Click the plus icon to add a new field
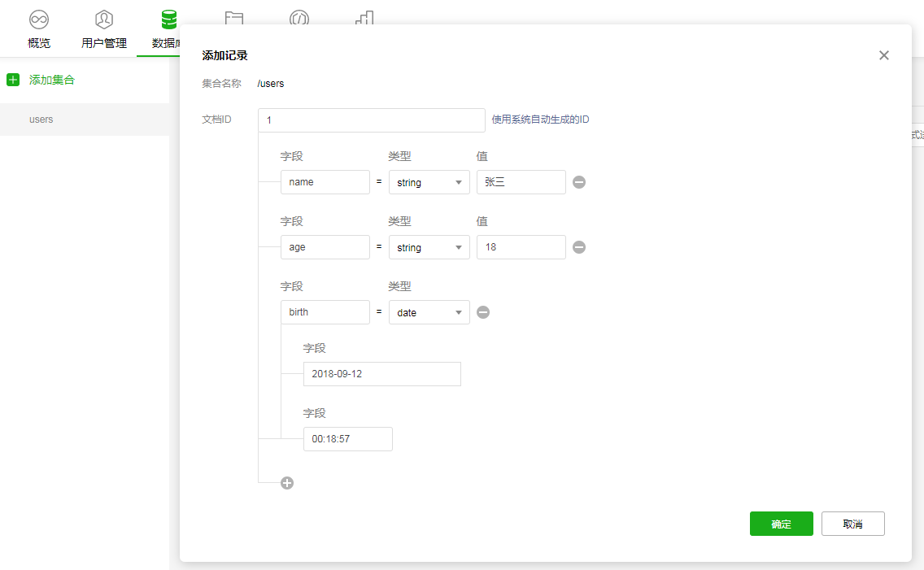This screenshot has width=924, height=570. [x=286, y=482]
